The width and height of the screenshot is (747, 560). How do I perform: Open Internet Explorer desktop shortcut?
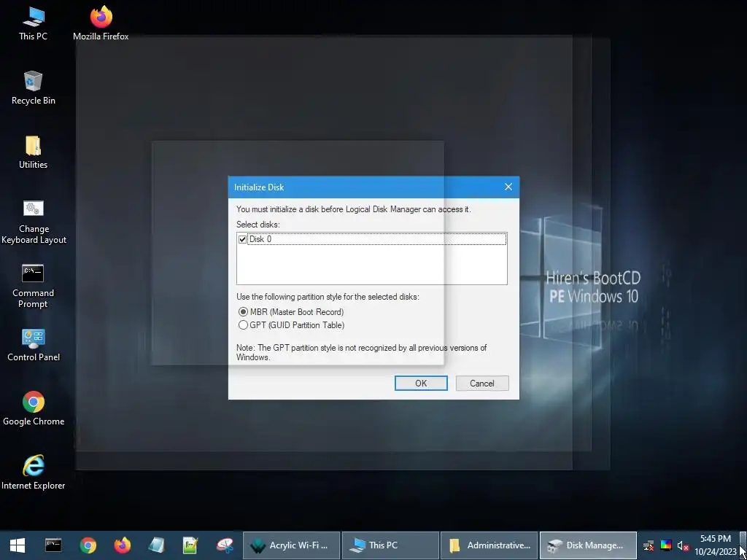tap(34, 472)
